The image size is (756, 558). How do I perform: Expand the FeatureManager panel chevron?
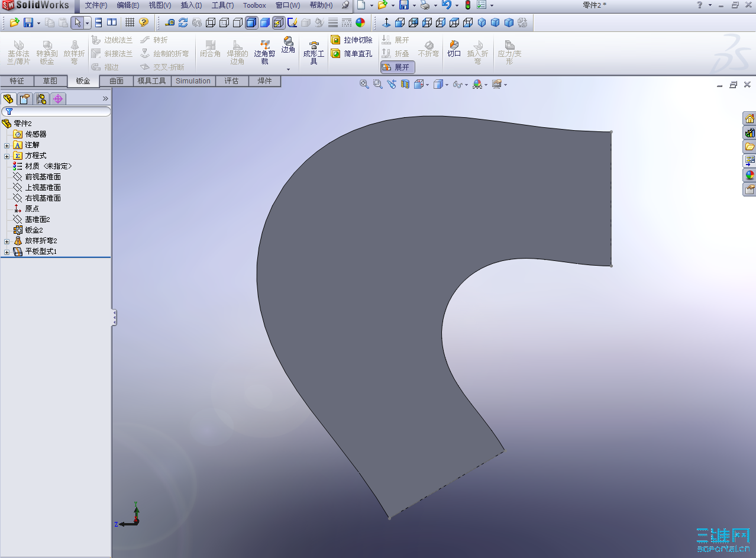click(x=105, y=98)
